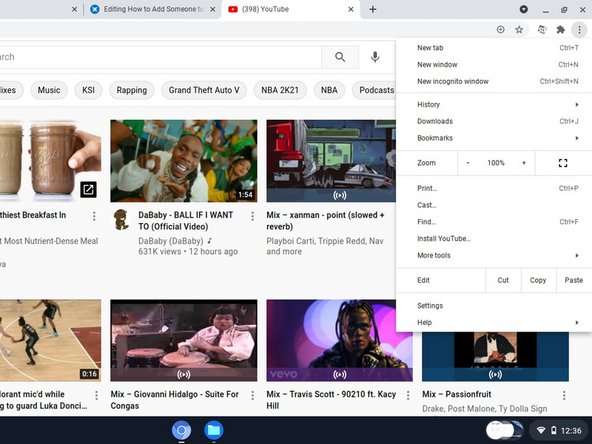
Task: Close the (398) YouTube tab
Action: click(351, 9)
